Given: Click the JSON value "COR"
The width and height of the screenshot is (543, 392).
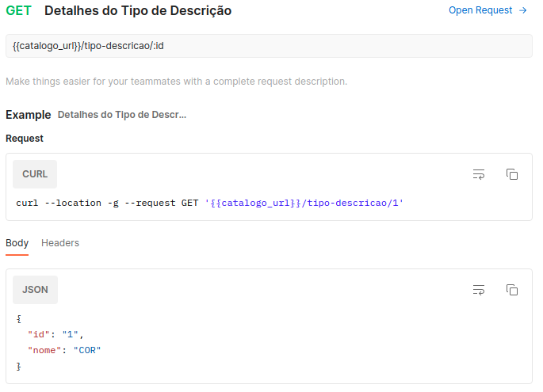Looking at the screenshot, I should pos(87,351).
